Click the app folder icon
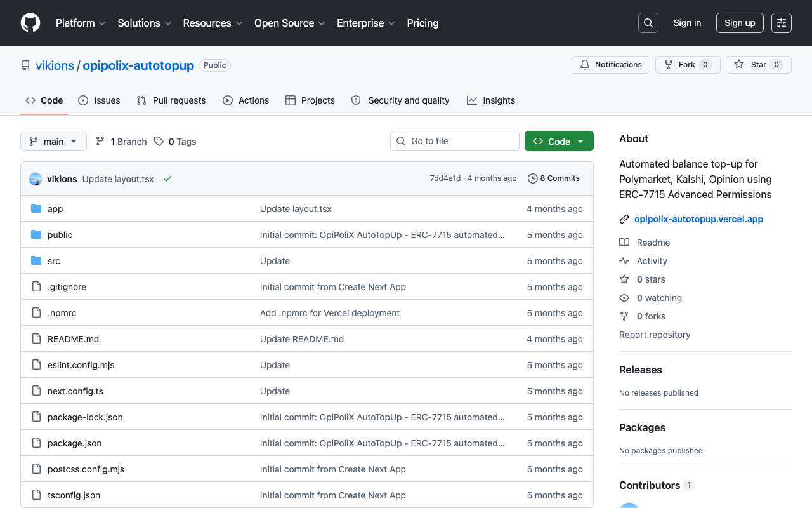The image size is (812, 508). (36, 209)
